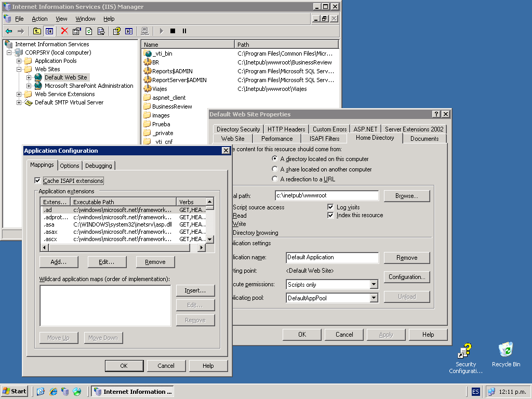Open the Recycle Bin desktop icon
This screenshot has height=399, width=532.
click(x=506, y=355)
